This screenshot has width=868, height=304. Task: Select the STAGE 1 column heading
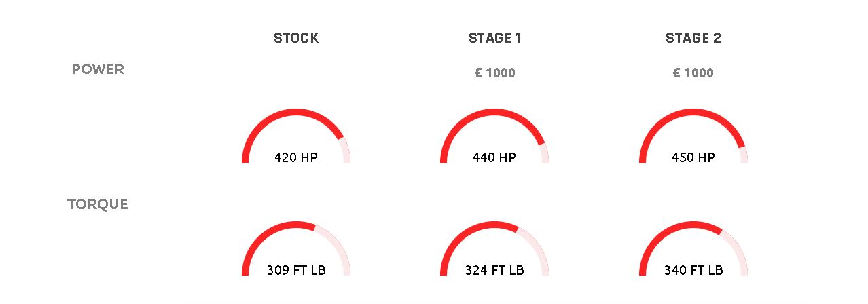tap(494, 38)
